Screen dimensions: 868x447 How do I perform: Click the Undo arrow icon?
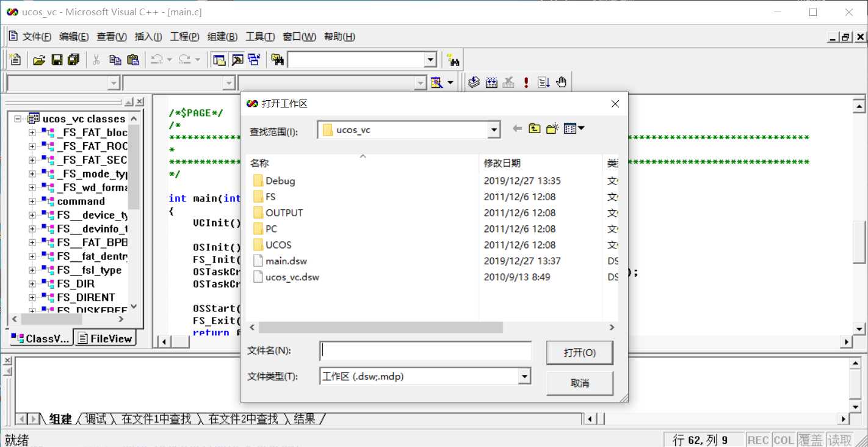click(157, 59)
